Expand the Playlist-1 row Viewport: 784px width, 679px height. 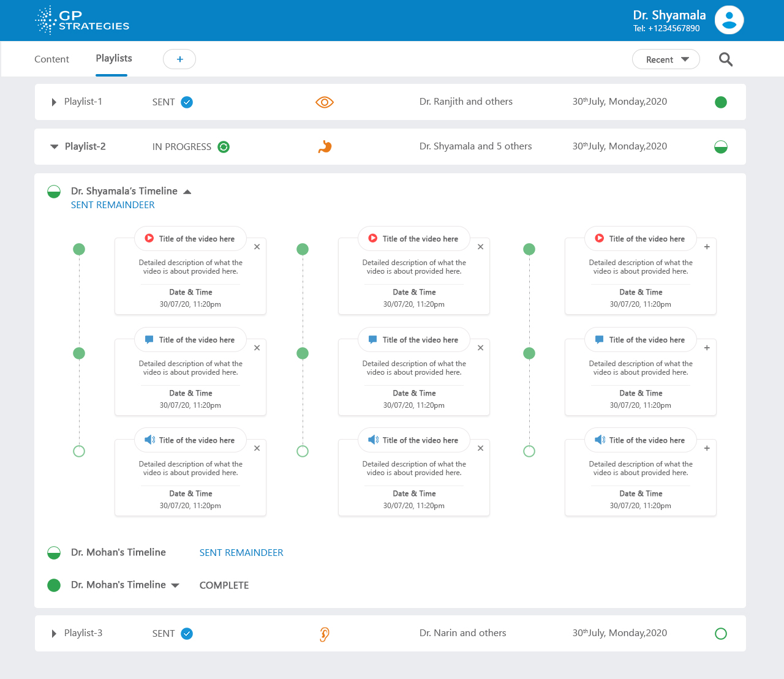[54, 102]
